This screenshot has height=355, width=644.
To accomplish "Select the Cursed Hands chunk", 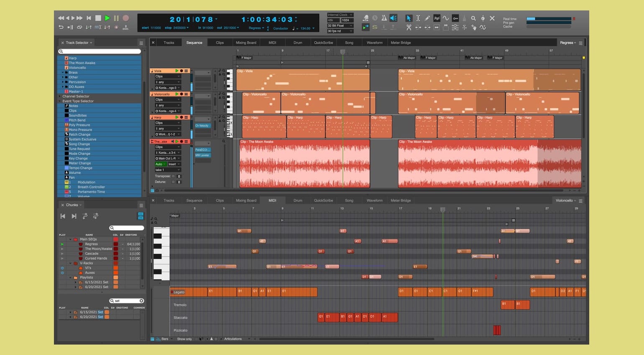I will pyautogui.click(x=96, y=259).
